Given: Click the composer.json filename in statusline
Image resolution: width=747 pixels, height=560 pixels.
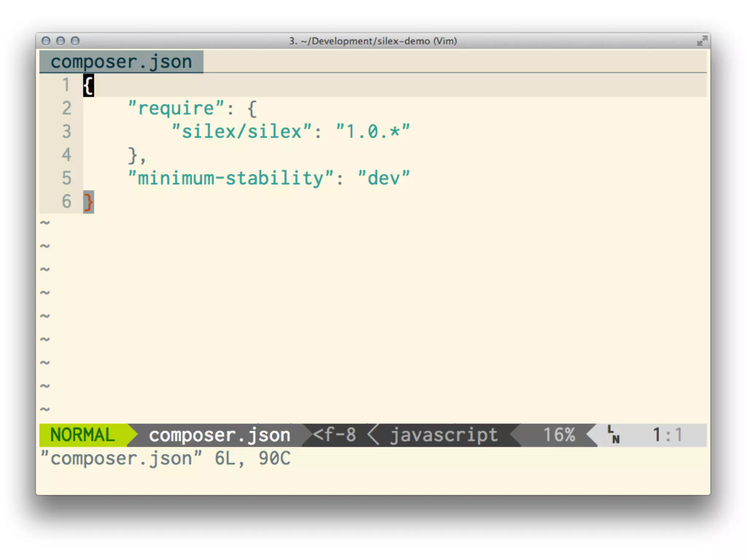Looking at the screenshot, I should pos(220,435).
